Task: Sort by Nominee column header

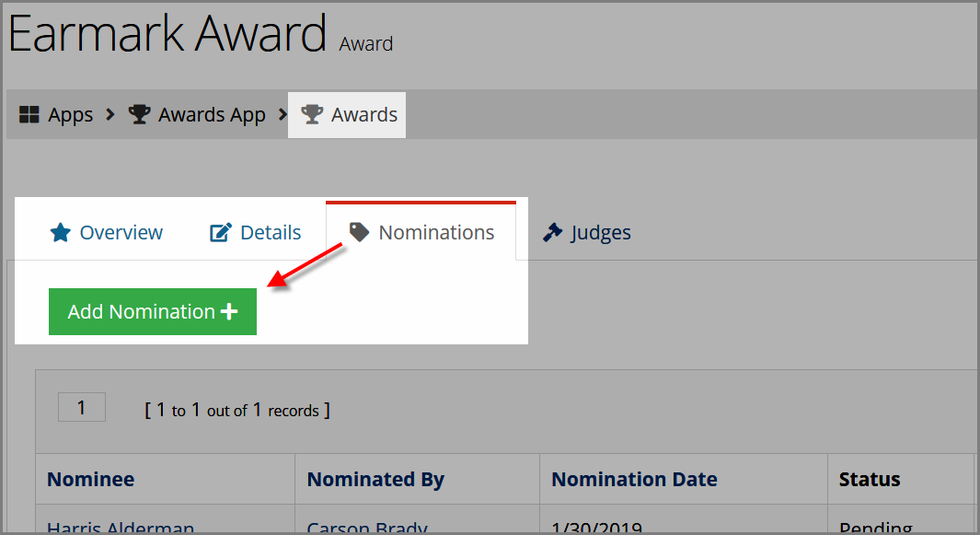Action: coord(90,480)
